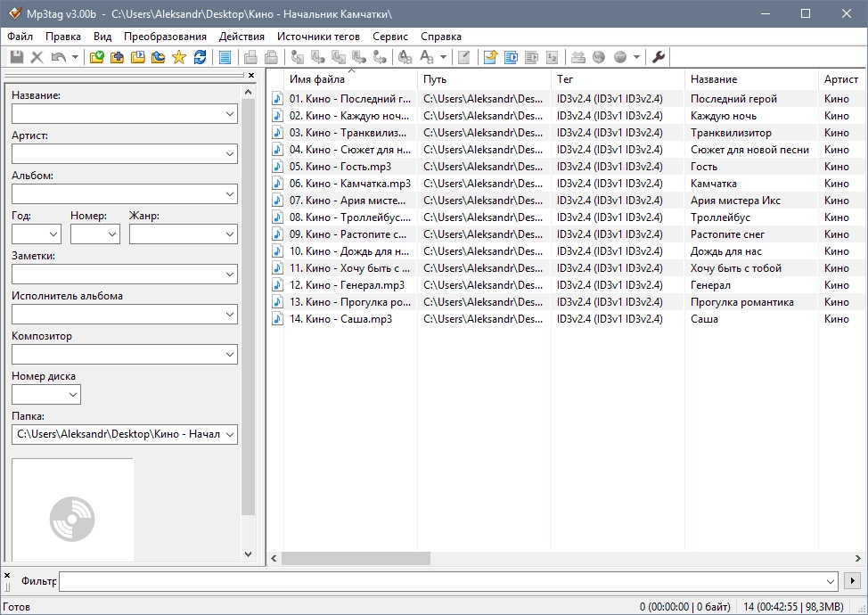
Task: Sort by the Название column header
Action: tap(751, 79)
